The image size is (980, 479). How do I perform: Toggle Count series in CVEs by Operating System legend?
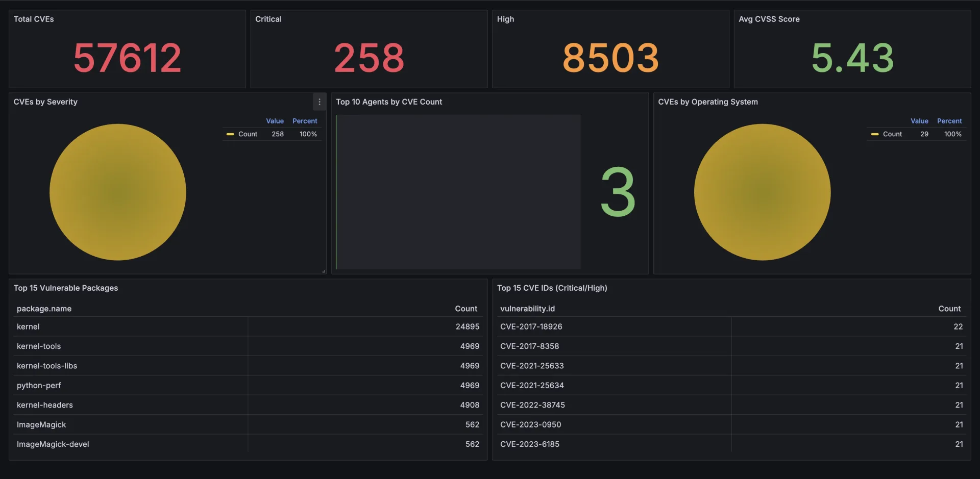892,134
